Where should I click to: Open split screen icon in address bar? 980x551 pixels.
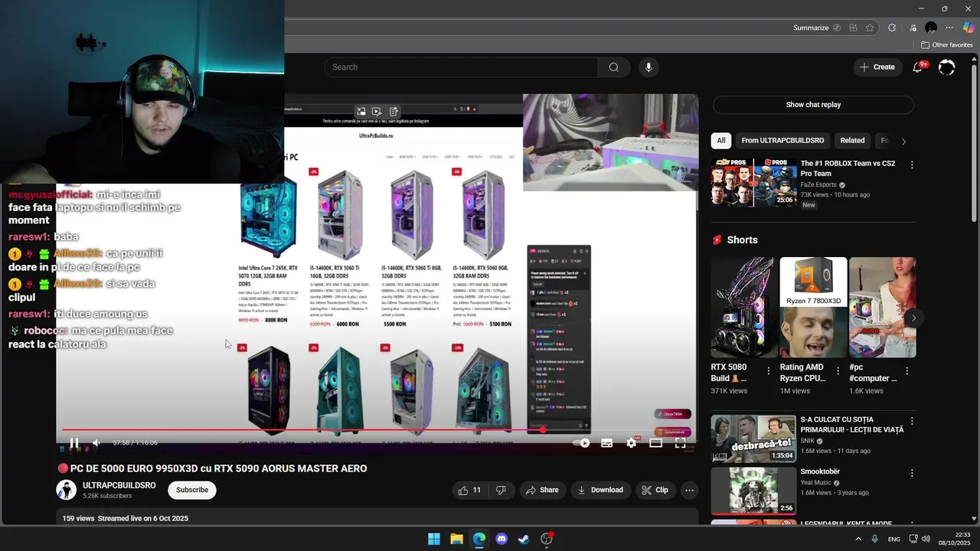click(x=854, y=28)
